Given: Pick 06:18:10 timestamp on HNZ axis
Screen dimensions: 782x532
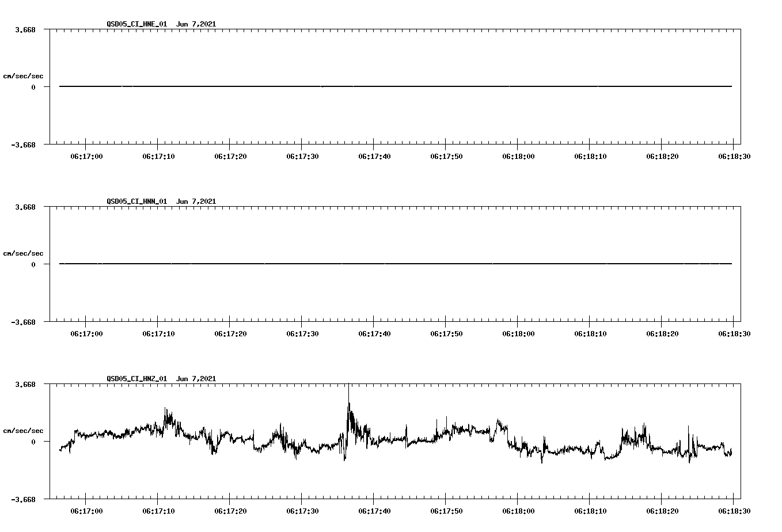Looking at the screenshot, I should coord(590,511).
